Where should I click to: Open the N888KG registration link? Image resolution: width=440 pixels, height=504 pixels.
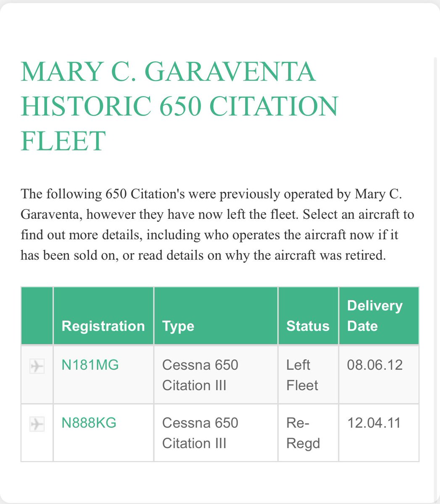coord(89,423)
